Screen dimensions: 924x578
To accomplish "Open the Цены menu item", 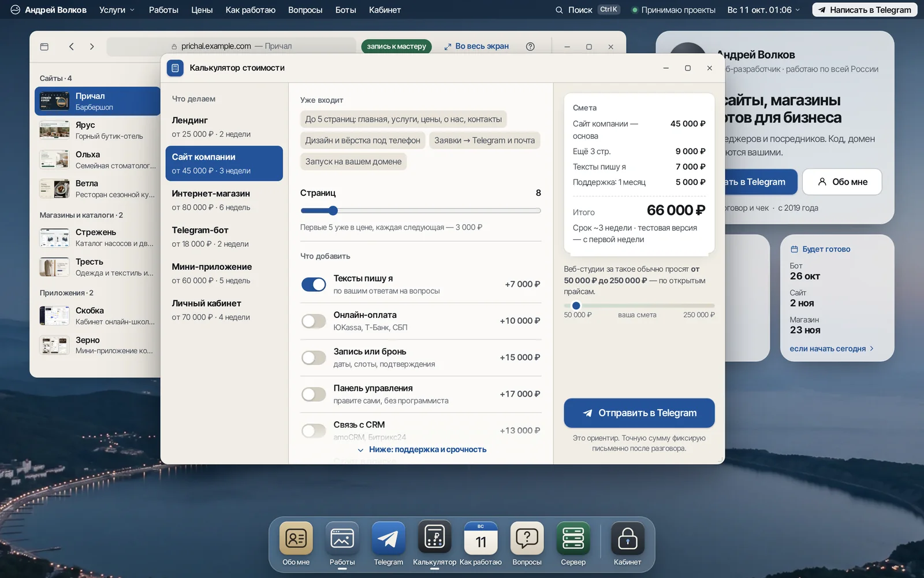I will click(202, 10).
